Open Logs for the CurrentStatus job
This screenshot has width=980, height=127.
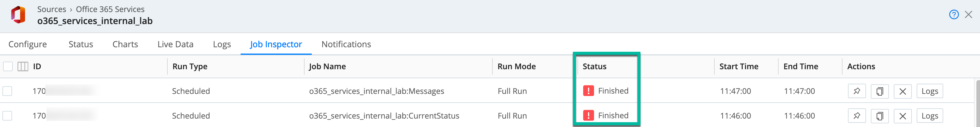click(x=929, y=116)
